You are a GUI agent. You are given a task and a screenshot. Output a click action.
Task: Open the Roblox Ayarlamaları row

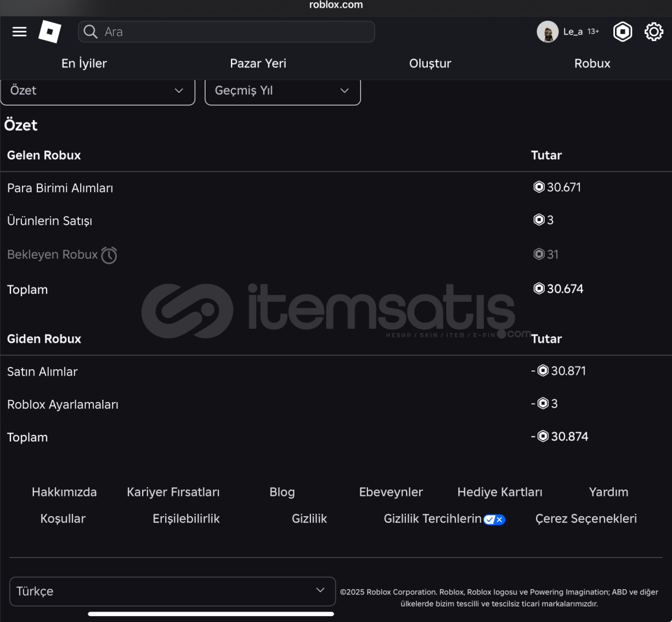coord(336,404)
